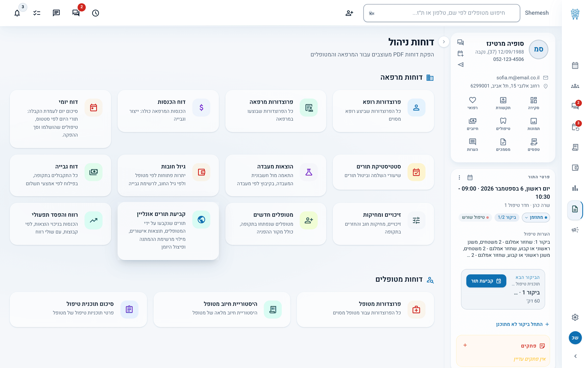Open the הערות patient shortcut
The width and height of the screenshot is (588, 368).
(x=472, y=145)
